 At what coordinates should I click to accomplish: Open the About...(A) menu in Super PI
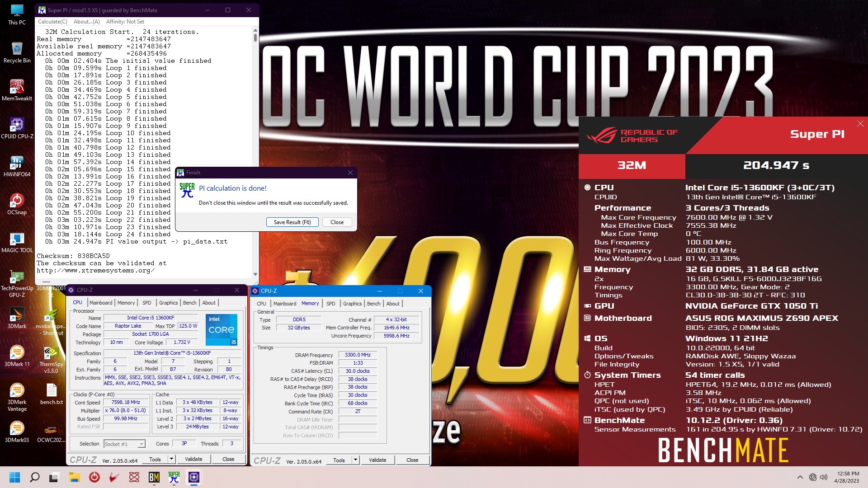click(87, 22)
